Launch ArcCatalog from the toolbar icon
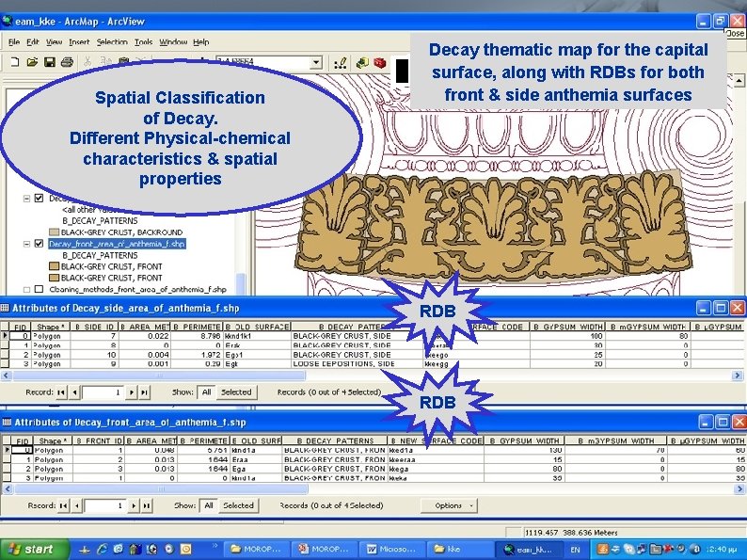 362,63
